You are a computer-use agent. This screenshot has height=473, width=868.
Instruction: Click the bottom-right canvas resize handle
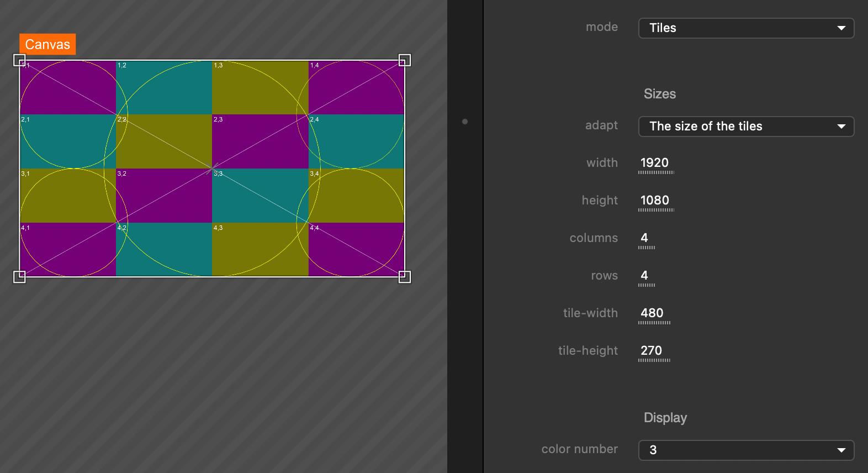405,276
